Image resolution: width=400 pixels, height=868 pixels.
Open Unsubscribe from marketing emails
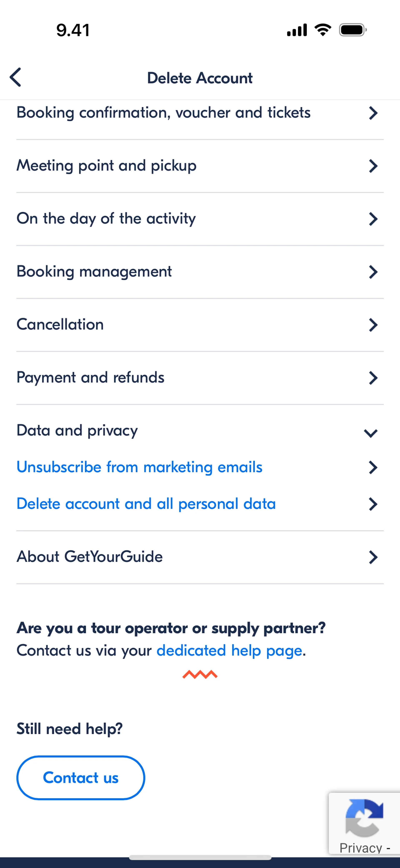pyautogui.click(x=139, y=467)
